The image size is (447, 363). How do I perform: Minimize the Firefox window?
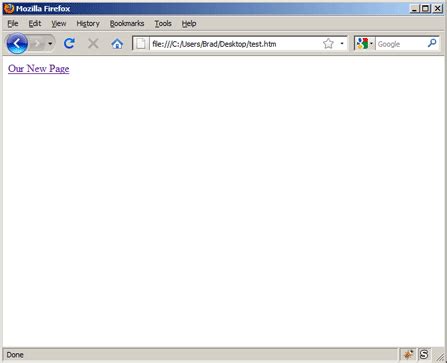tap(414, 9)
